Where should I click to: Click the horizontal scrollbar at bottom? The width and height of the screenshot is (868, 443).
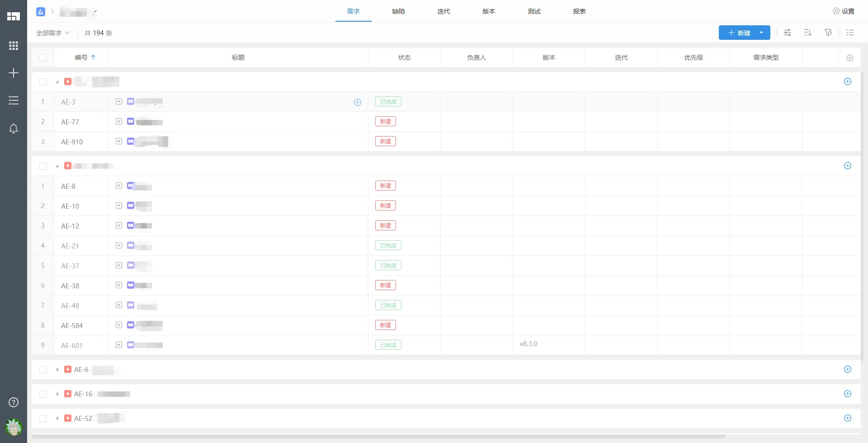[x=378, y=437]
